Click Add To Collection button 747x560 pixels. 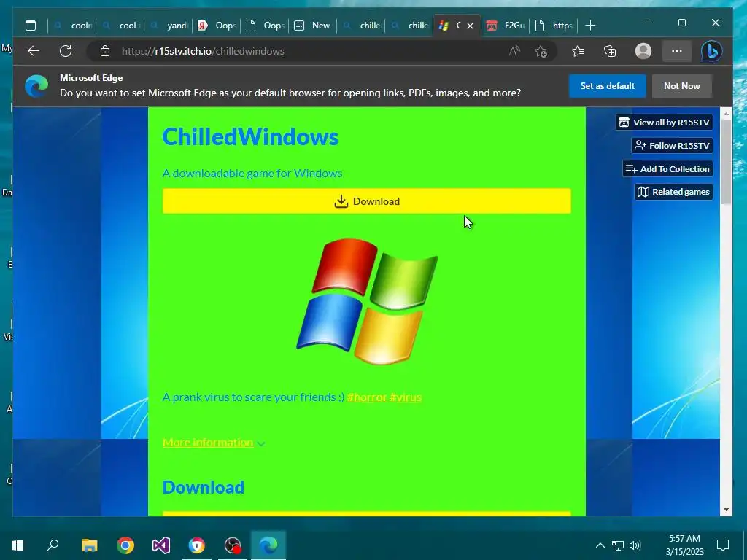pos(668,168)
